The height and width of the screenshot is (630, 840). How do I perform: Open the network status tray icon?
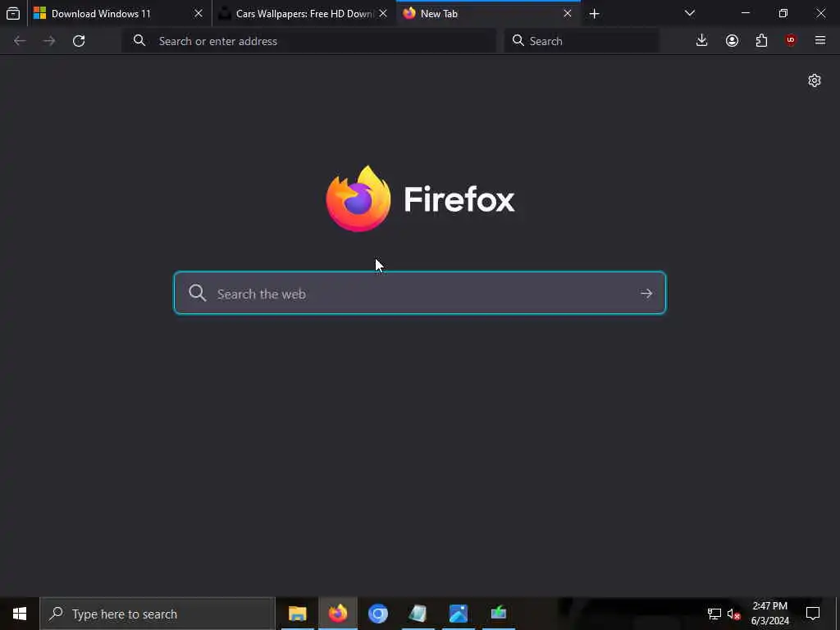714,614
